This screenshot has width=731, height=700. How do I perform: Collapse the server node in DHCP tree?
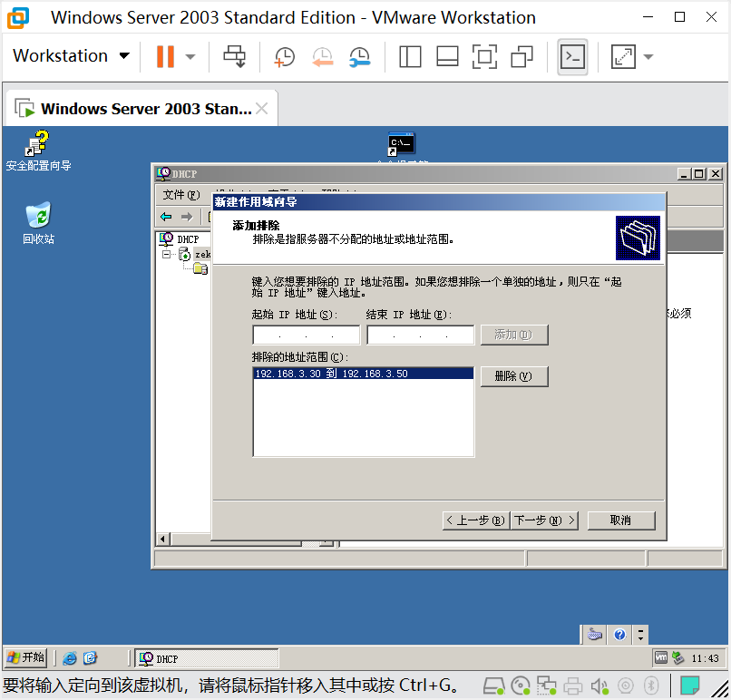pyautogui.click(x=166, y=254)
